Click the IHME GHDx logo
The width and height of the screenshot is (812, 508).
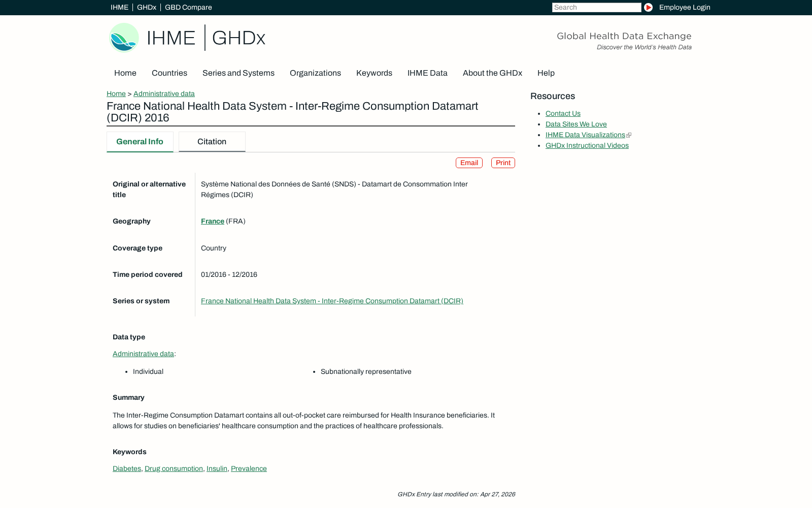(x=187, y=38)
